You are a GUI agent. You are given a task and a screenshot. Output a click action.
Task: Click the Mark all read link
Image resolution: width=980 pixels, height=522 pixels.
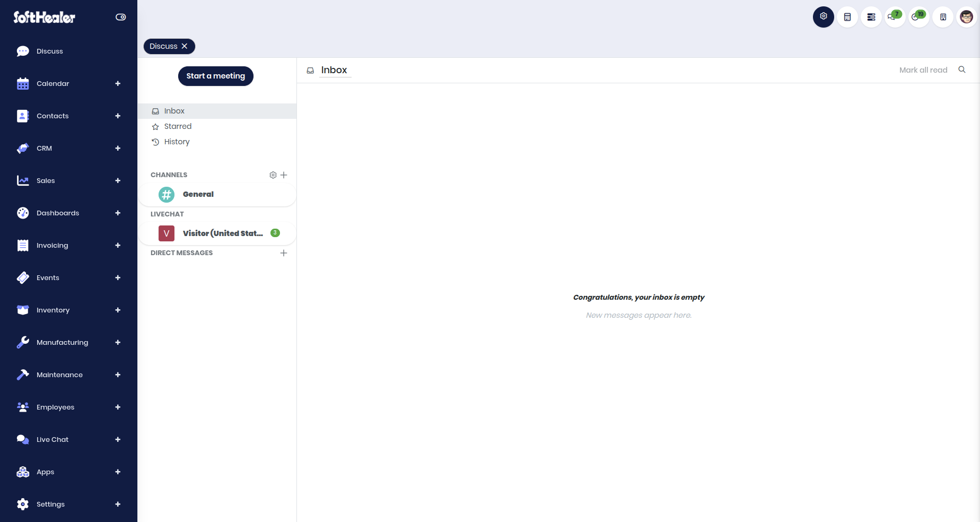(923, 70)
